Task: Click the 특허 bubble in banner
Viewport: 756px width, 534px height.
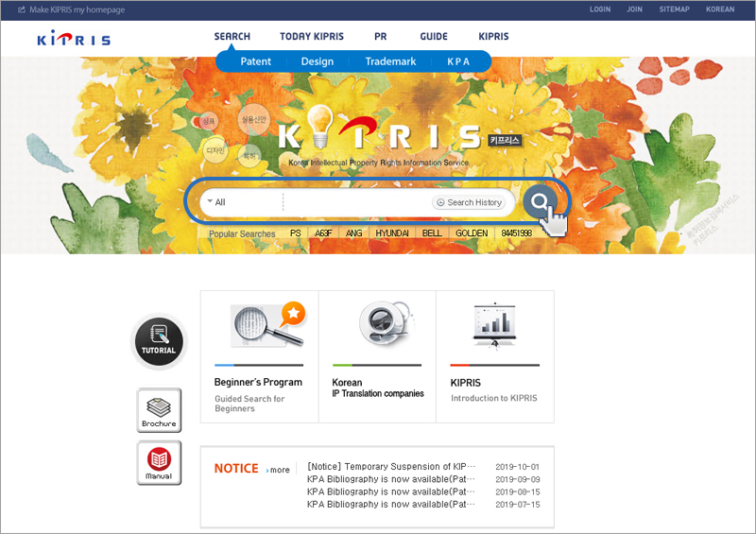Action: coord(249,156)
